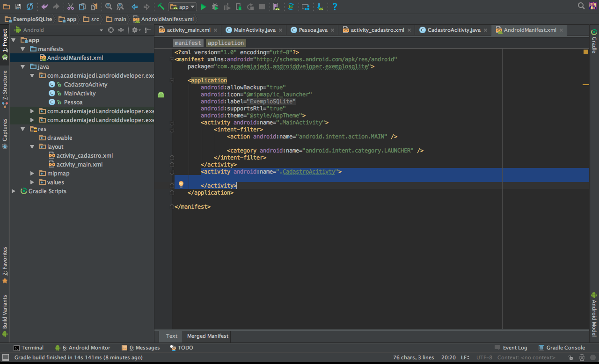The width and height of the screenshot is (599, 364).
Task: Click the intention lightbulb in the editor gutter
Action: point(181,184)
